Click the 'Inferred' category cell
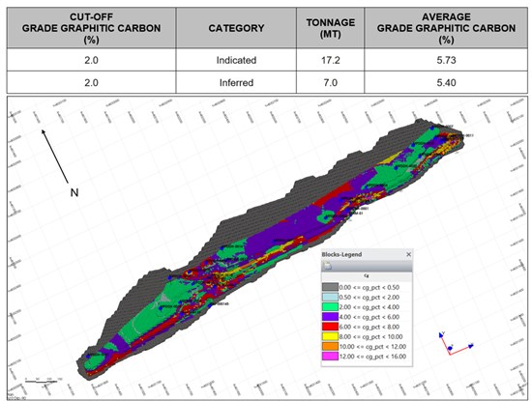The width and height of the screenshot is (532, 401). [x=236, y=83]
